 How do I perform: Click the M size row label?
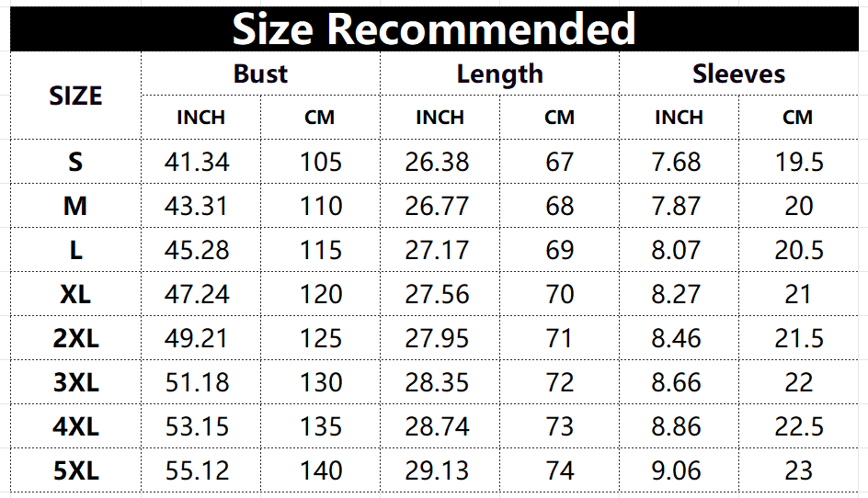75,207
